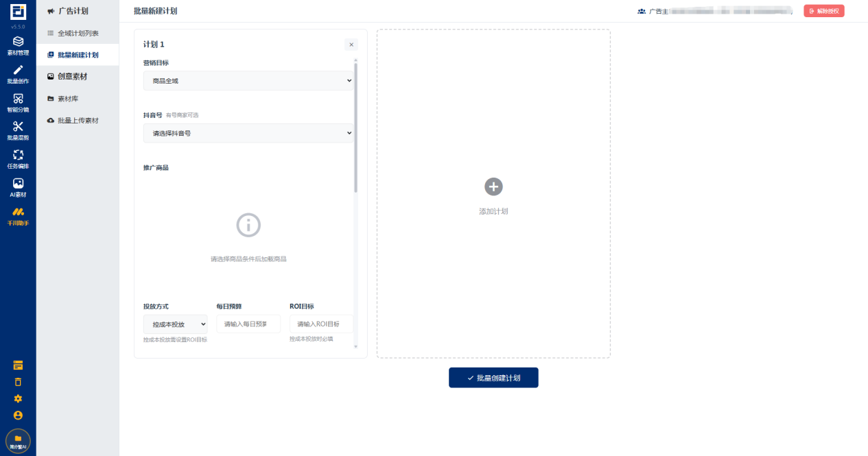Image resolution: width=868 pixels, height=456 pixels.
Task: Open 智能分镜 in left rail
Action: click(18, 103)
